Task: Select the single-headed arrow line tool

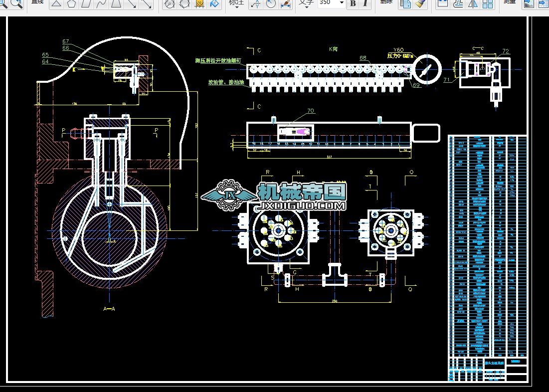Action: click(131, 3)
